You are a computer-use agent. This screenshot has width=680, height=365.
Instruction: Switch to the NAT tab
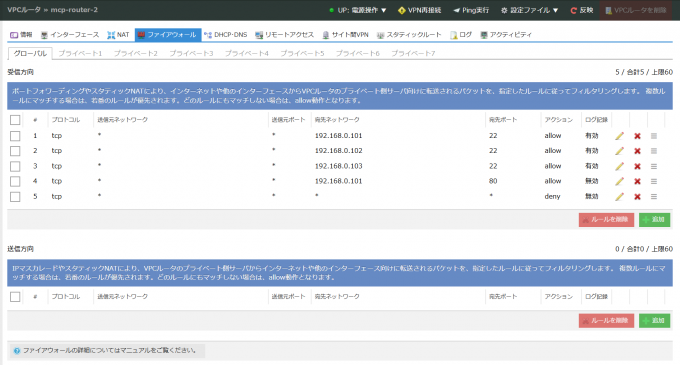118,35
